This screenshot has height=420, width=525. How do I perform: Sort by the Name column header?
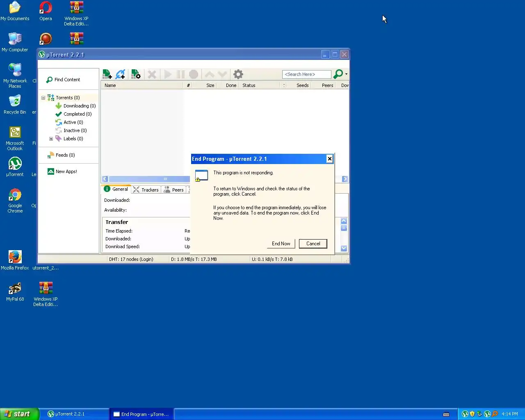142,85
